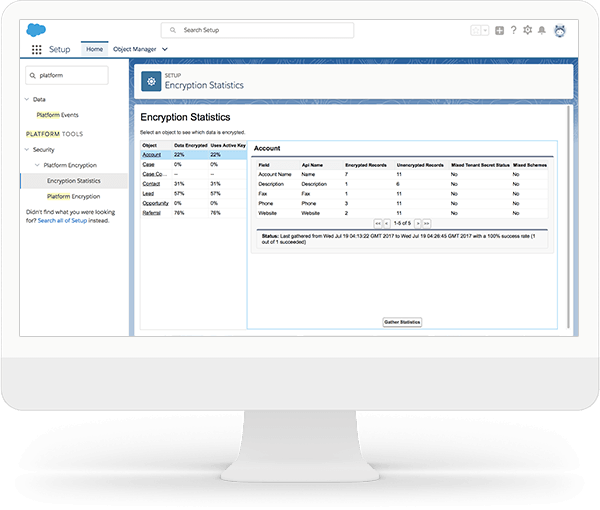Click the Mixed Schemes column header
The image size is (600, 510).
pos(530,165)
